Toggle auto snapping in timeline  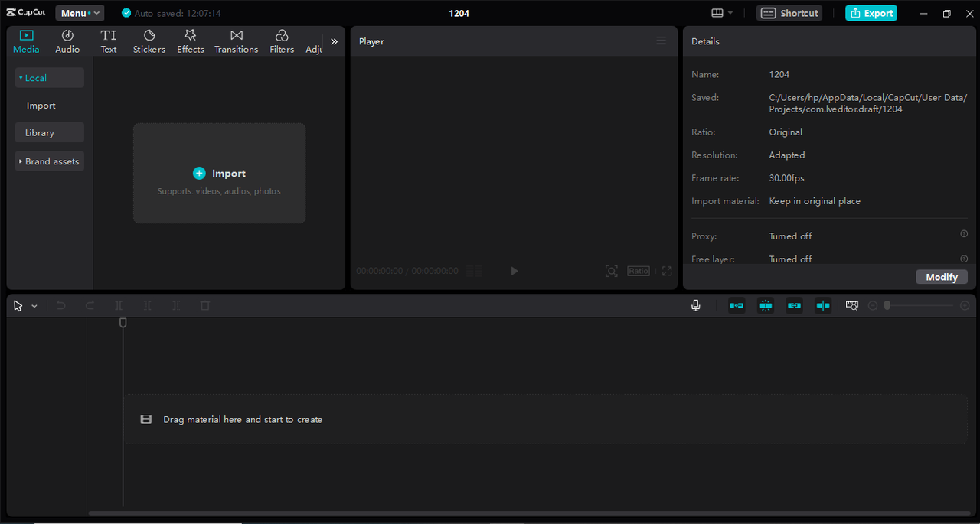[766, 305]
